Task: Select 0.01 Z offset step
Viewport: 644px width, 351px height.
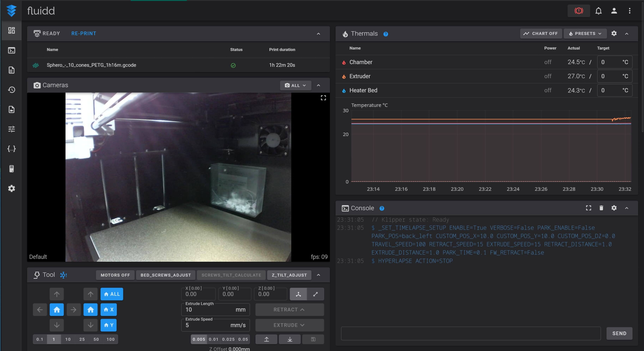Action: 213,339
